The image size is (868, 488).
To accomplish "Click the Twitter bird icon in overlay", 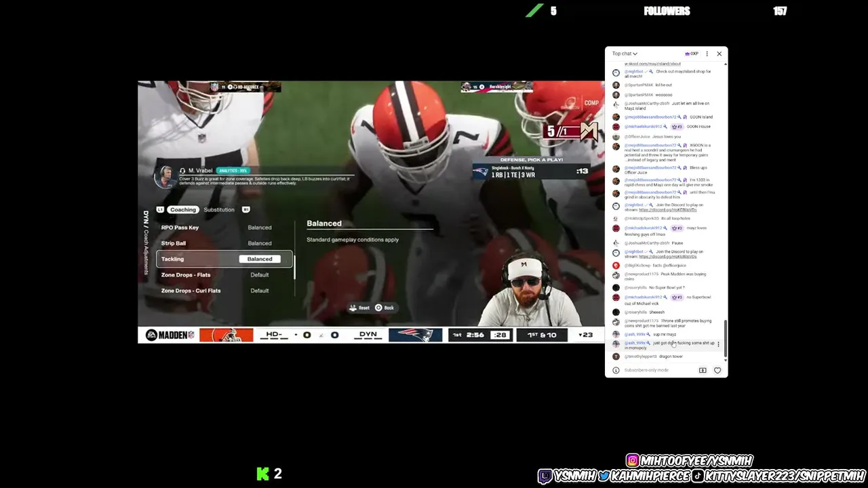I will [604, 476].
